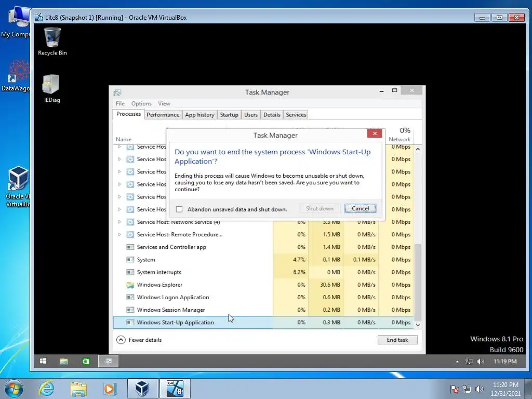Click the process list scroll up arrow
532x399 pixels.
tap(418, 149)
